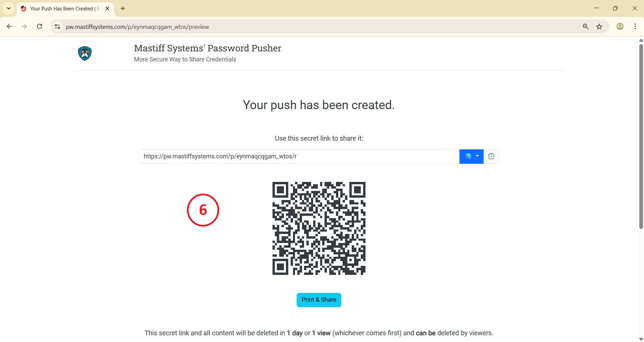The image size is (644, 342).
Task: Open Chrome three-dot menu
Action: [x=635, y=27]
